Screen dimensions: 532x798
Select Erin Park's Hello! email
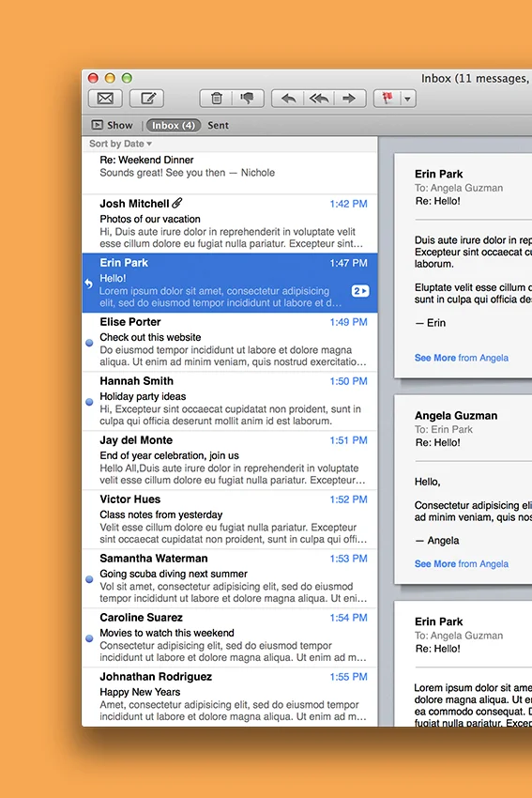(230, 283)
